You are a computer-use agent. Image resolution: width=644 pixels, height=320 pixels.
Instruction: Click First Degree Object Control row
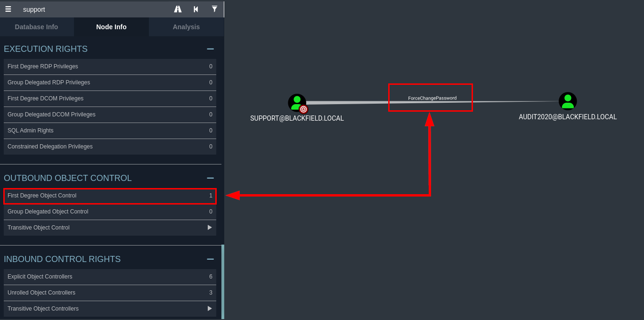(110, 196)
